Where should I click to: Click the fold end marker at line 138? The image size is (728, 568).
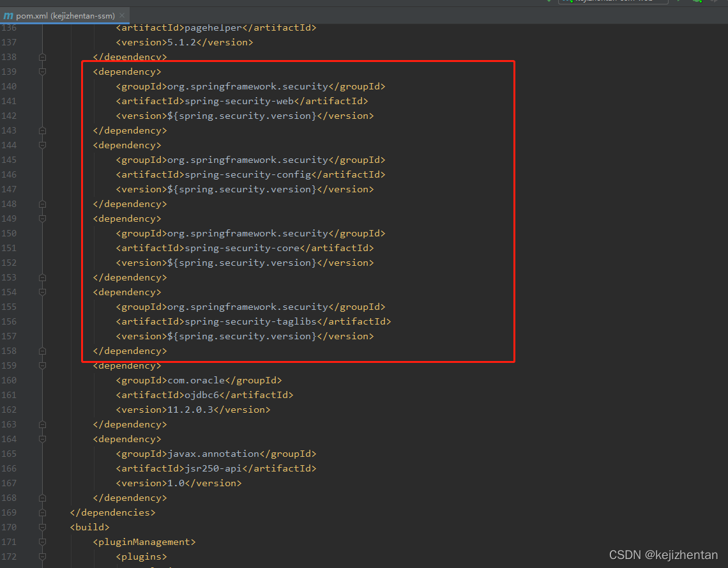tap(42, 57)
